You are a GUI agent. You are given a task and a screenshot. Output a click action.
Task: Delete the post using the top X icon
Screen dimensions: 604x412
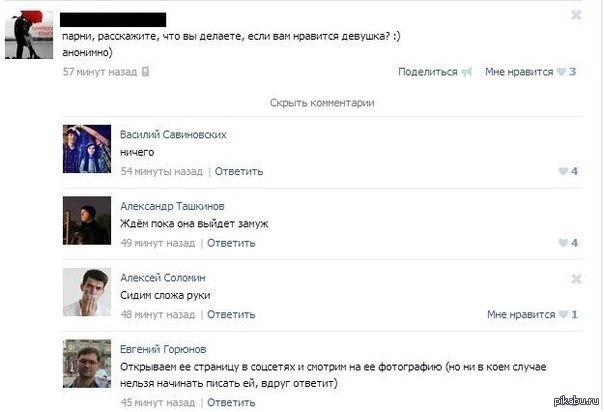(576, 15)
